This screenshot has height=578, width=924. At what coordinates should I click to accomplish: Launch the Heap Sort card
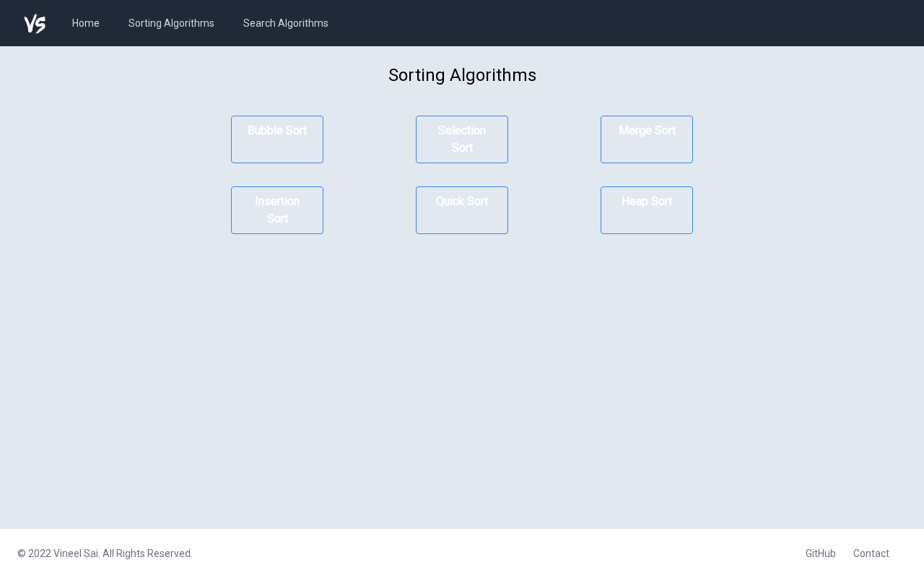coord(647,210)
